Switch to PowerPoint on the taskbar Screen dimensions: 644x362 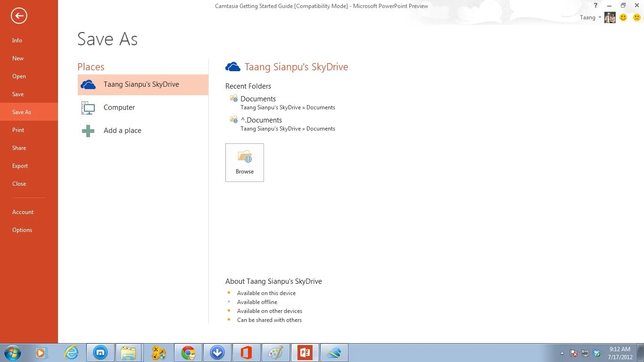(x=305, y=353)
